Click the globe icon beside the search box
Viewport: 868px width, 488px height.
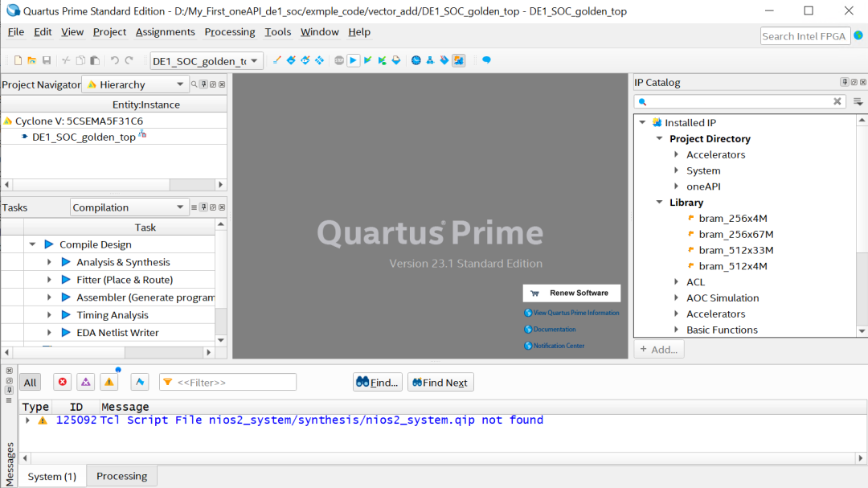point(858,35)
